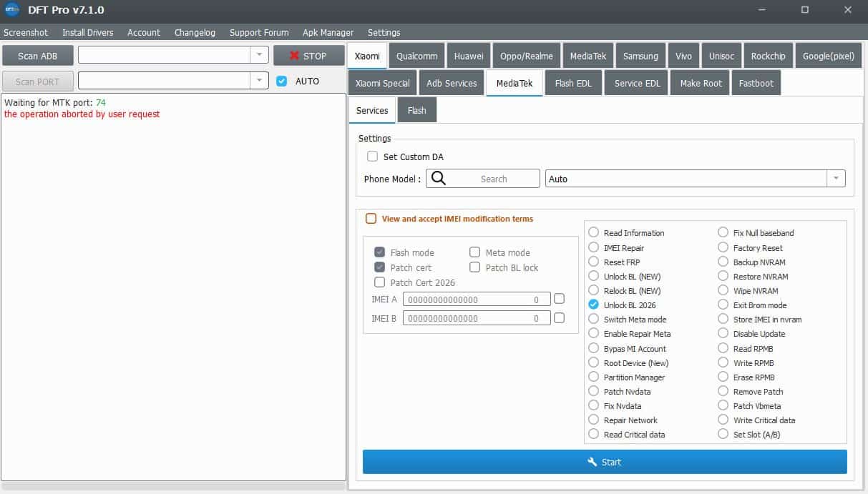Viewport: 868px width, 494px height.
Task: Tick the Meta mode checkbox
Action: point(474,252)
